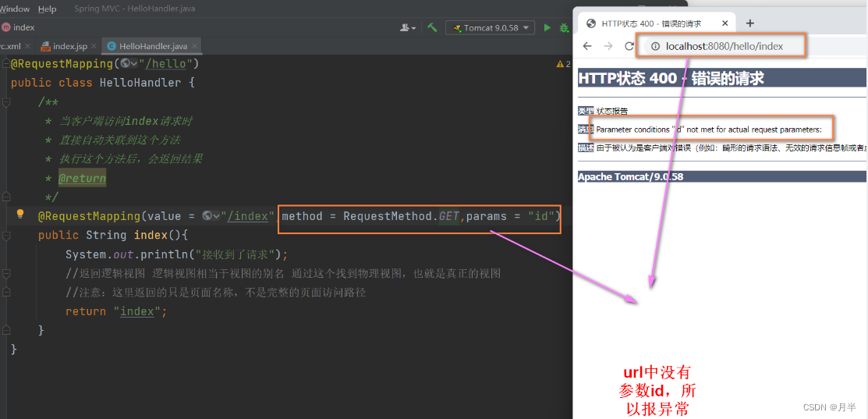Click the "/hello" mapping string
Viewport: 868px width, 419px height.
(166, 64)
